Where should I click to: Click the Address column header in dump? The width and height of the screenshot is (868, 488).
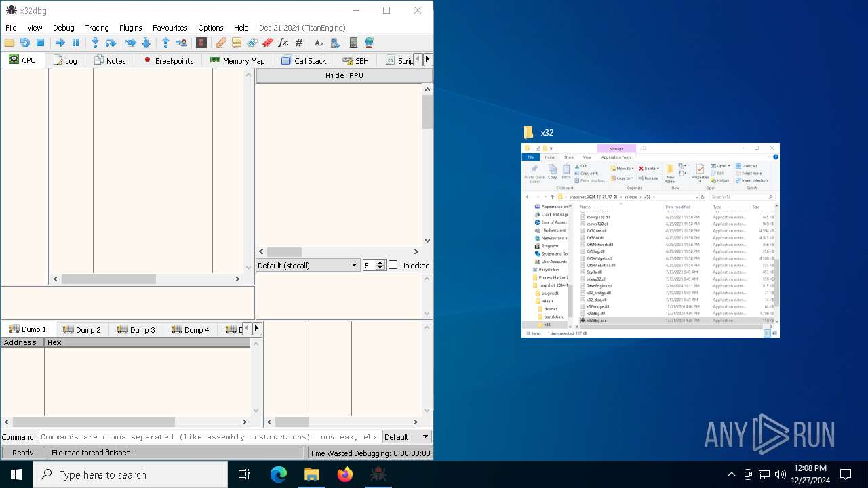coord(22,342)
